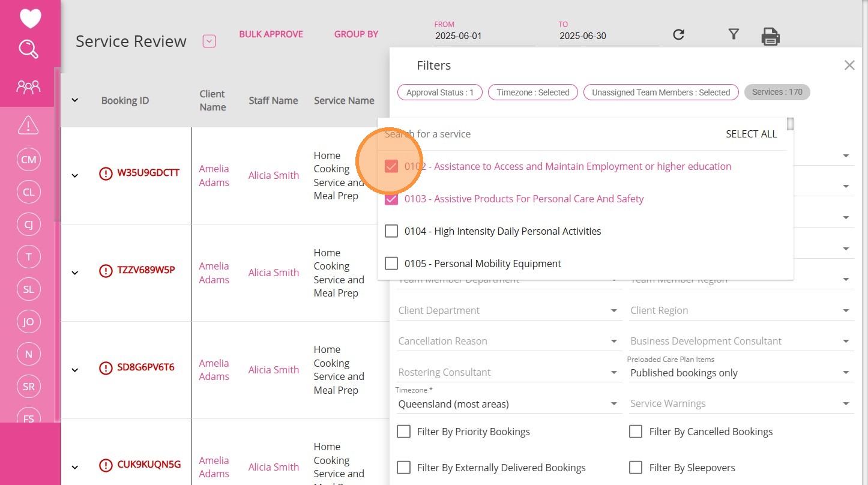Open search using the magnifier icon
The width and height of the screenshot is (868, 485).
click(x=29, y=49)
